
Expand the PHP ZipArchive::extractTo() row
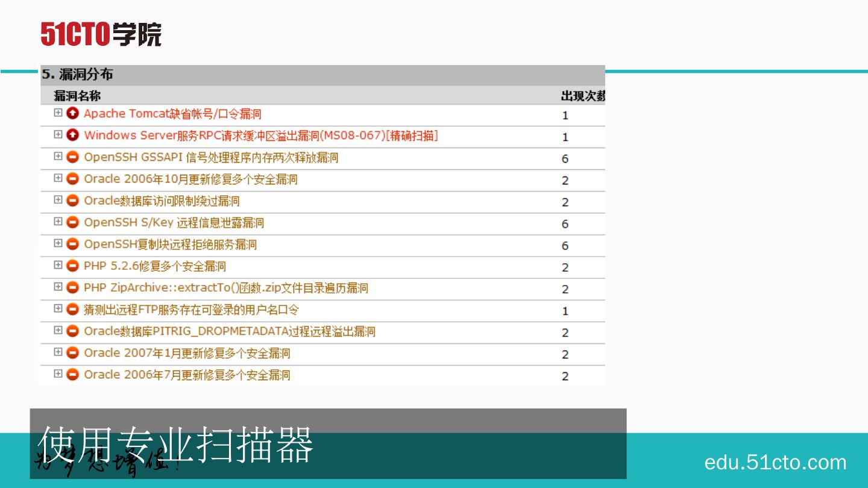[58, 286]
